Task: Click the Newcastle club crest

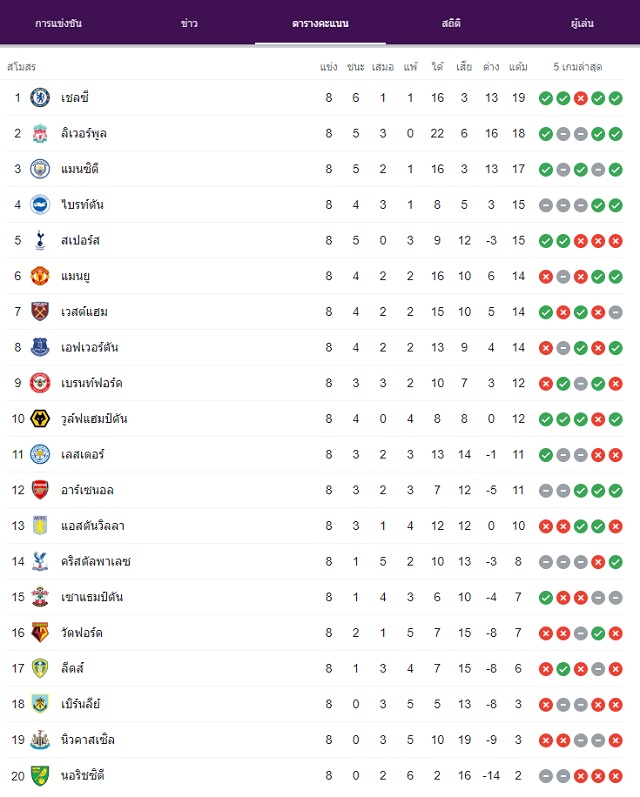Action: click(40, 740)
